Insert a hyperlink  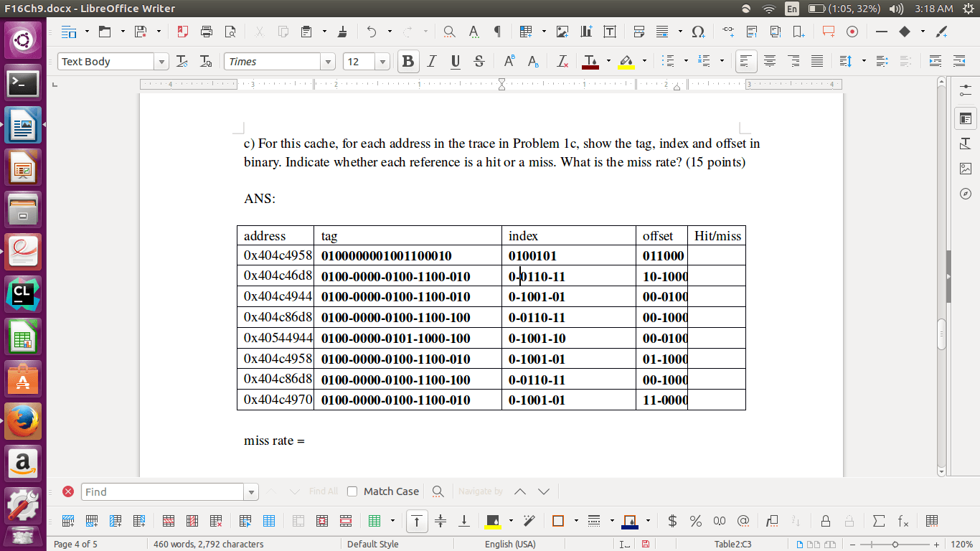point(728,32)
